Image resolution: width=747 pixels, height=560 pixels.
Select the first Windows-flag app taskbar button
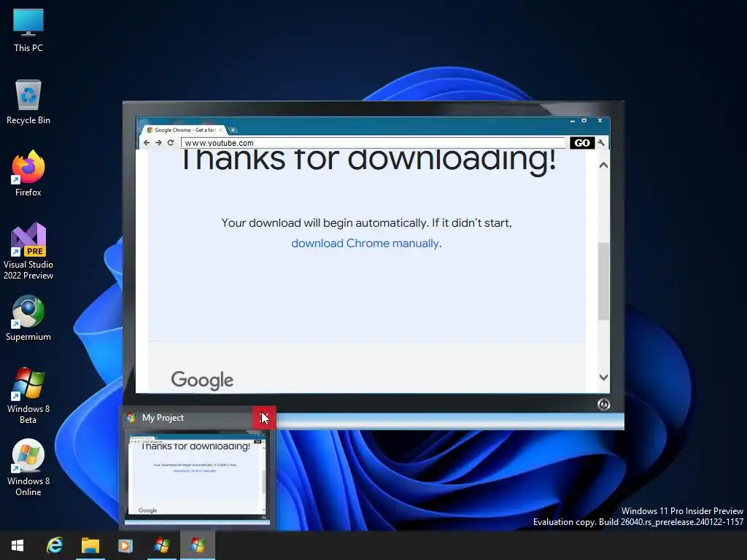(x=161, y=545)
